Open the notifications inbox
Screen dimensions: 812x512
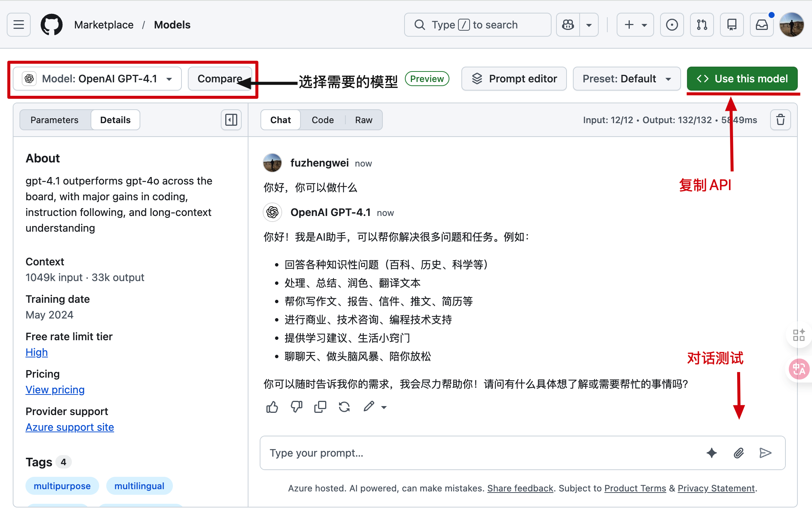click(761, 25)
